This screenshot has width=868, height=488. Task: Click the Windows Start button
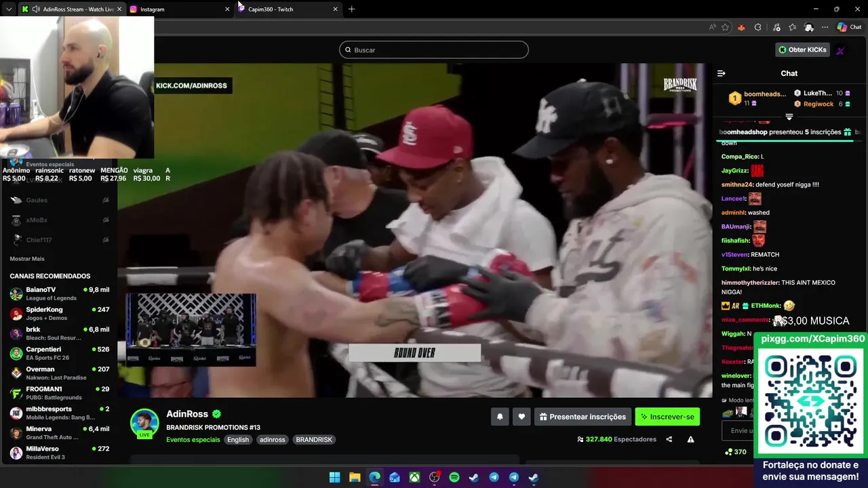[x=334, y=477]
